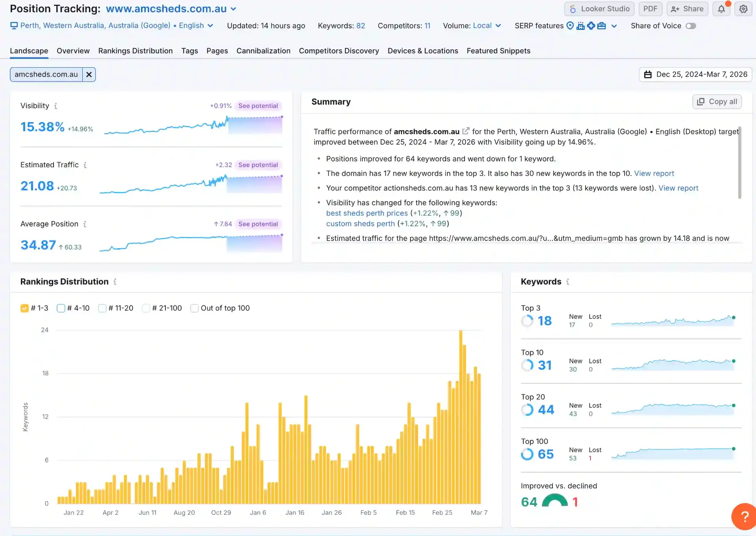Image resolution: width=756 pixels, height=536 pixels.
Task: Go to the Cannibalization tab
Action: coord(263,51)
